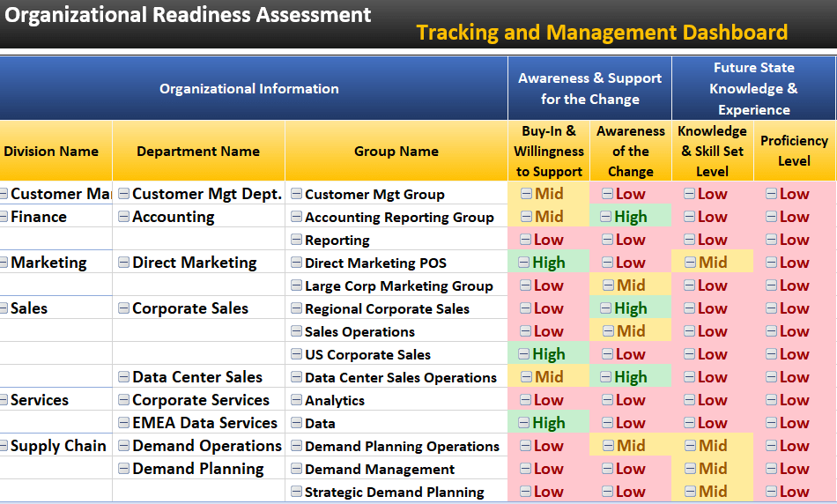This screenshot has height=504, width=837.
Task: Click the Low Buy-In cell for Analytics
Action: click(549, 400)
